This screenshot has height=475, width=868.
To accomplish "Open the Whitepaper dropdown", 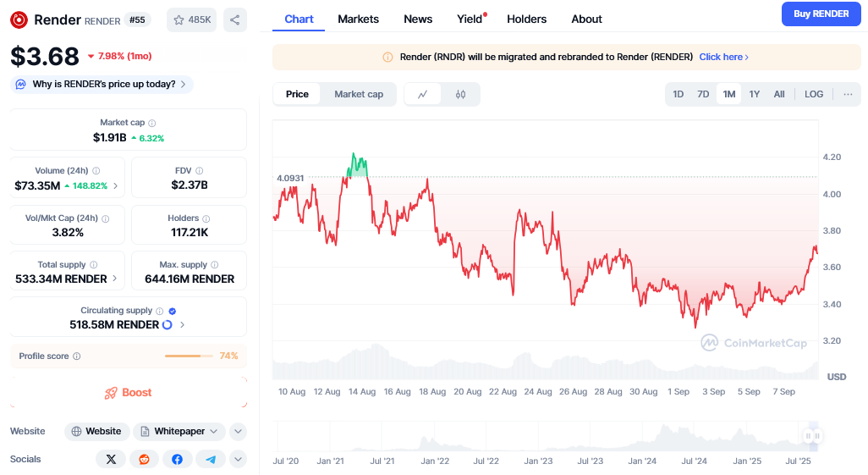I will 179,431.
